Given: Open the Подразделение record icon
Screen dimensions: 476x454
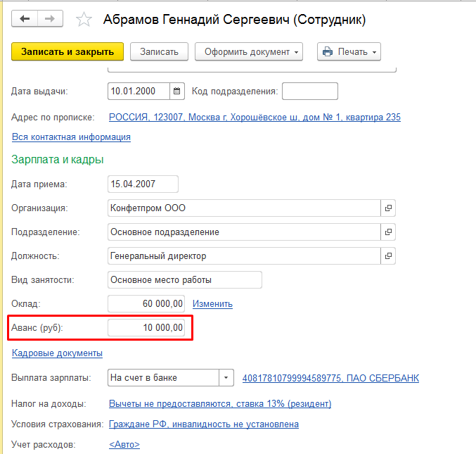Looking at the screenshot, I should pos(388,232).
